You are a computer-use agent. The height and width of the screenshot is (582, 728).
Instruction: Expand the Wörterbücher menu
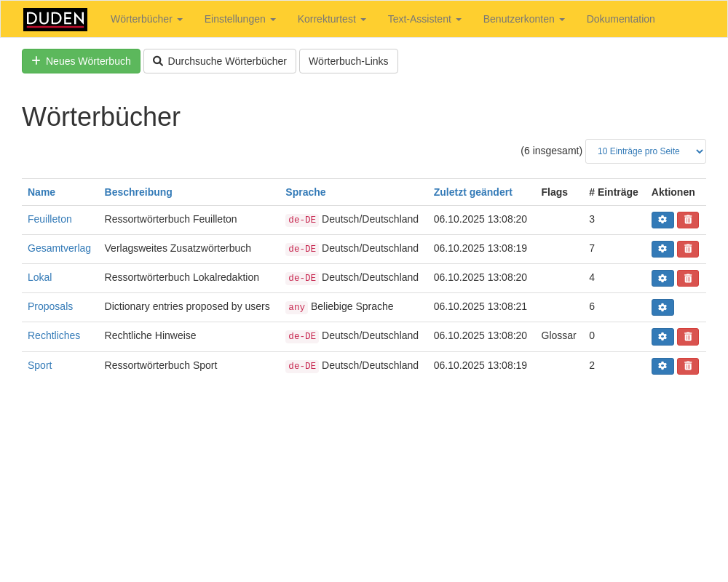[x=146, y=19]
